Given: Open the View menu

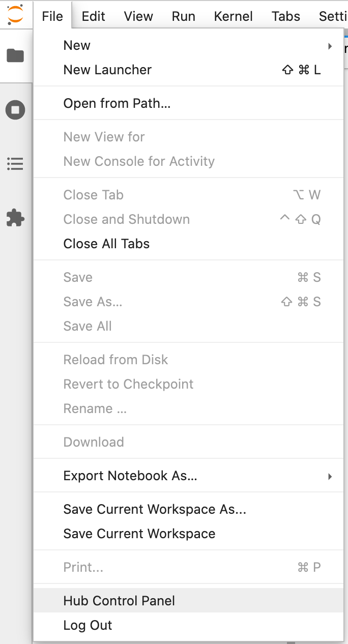Looking at the screenshot, I should pyautogui.click(x=138, y=16).
